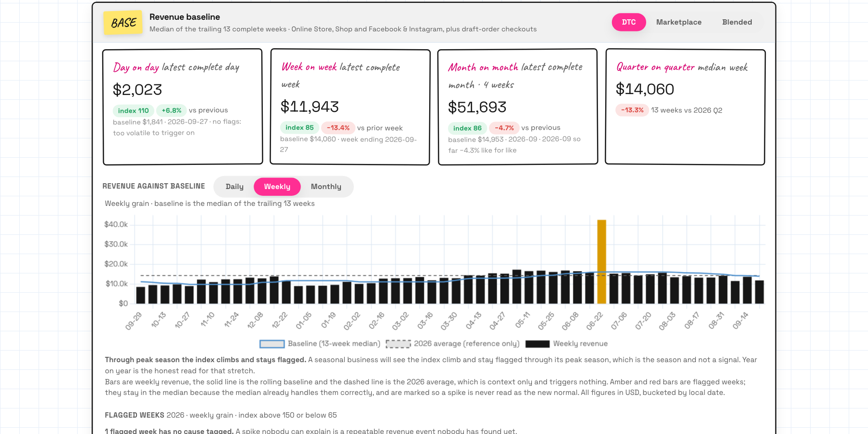Click the index 85 badge
The image size is (868, 434).
pos(299,128)
